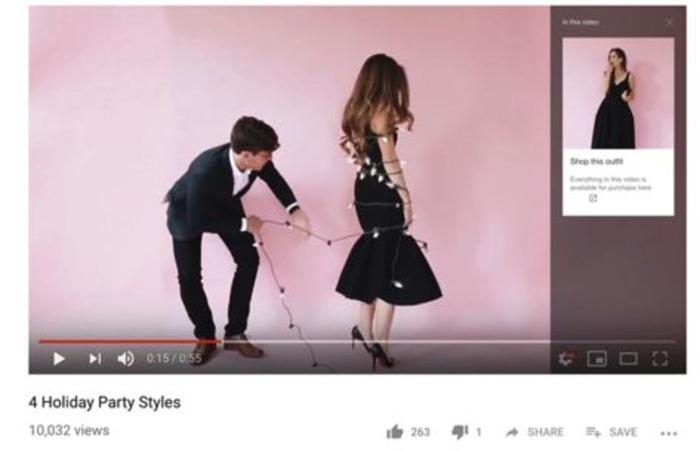Image resolution: width=700 pixels, height=450 pixels.
Task: Click the 0:15 / 0:55 time display
Action: click(174, 358)
